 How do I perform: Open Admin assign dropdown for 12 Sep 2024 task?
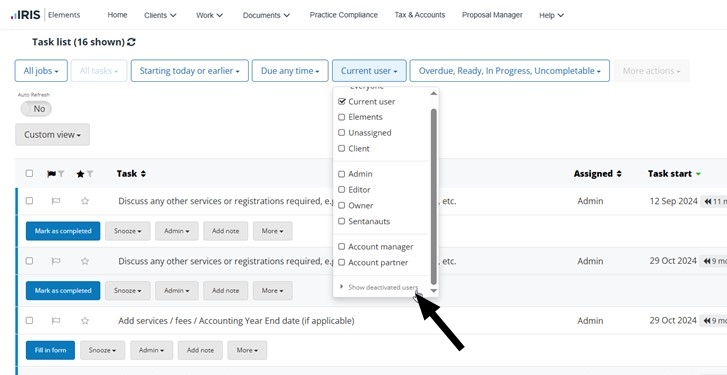click(x=177, y=231)
